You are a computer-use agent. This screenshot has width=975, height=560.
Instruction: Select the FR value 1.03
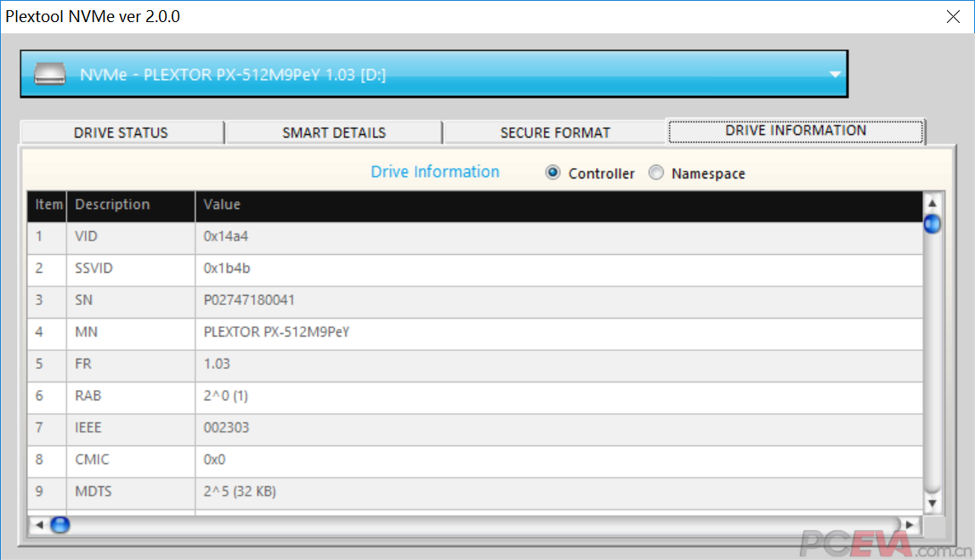[217, 364]
